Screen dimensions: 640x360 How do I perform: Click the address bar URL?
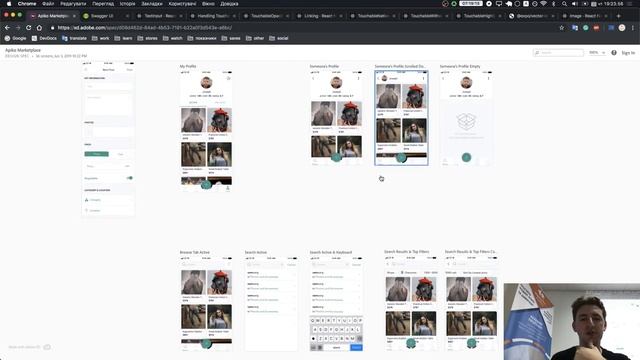pyautogui.click(x=144, y=28)
